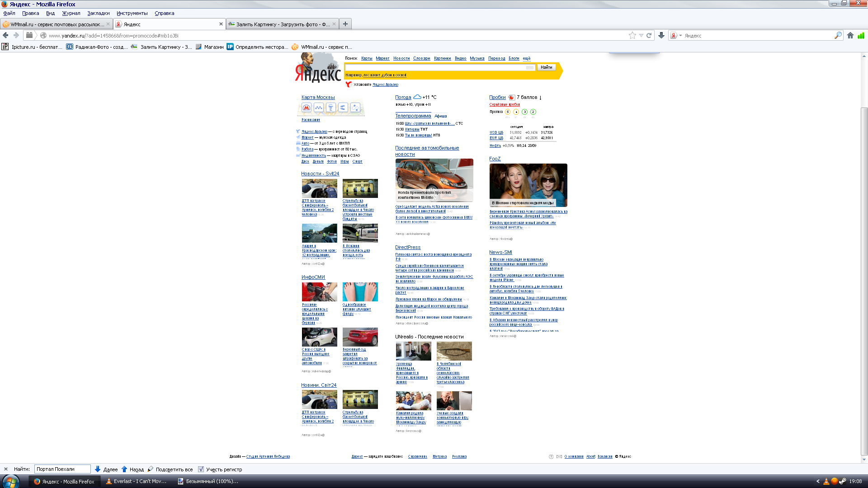Open the Яндекс.Браузер install link

pos(385,84)
